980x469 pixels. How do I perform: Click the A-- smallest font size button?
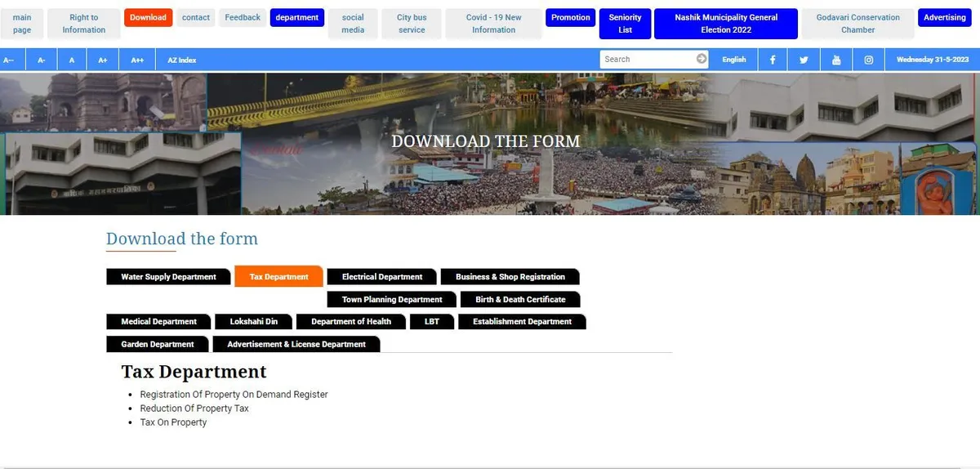click(8, 60)
